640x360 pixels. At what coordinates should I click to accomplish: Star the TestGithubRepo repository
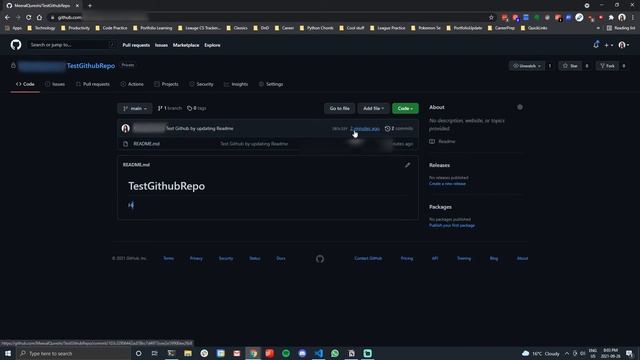click(570, 66)
